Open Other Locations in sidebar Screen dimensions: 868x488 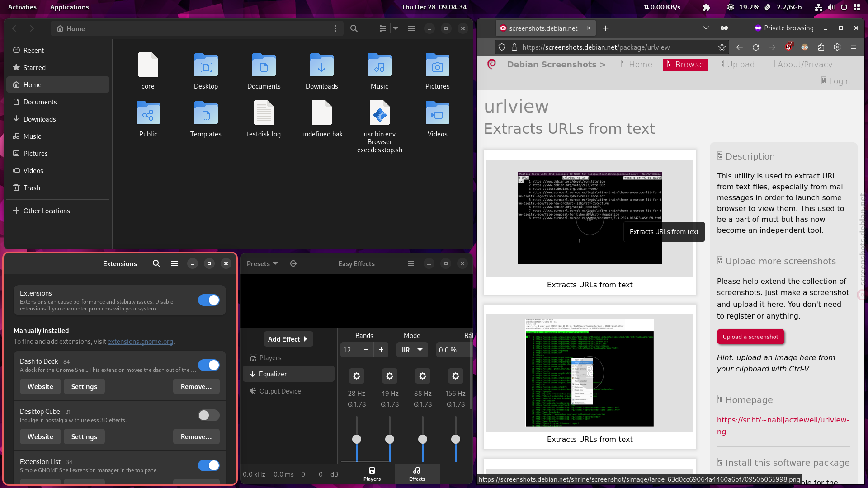click(x=58, y=211)
